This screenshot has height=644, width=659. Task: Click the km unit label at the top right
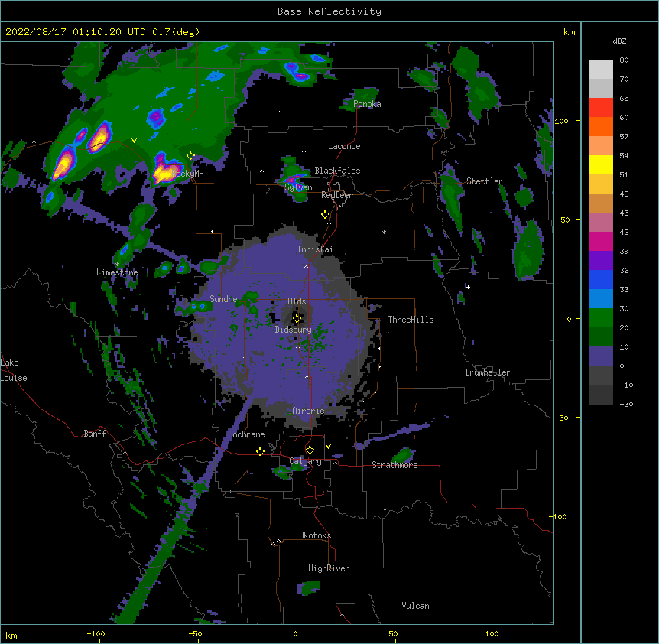pyautogui.click(x=569, y=32)
